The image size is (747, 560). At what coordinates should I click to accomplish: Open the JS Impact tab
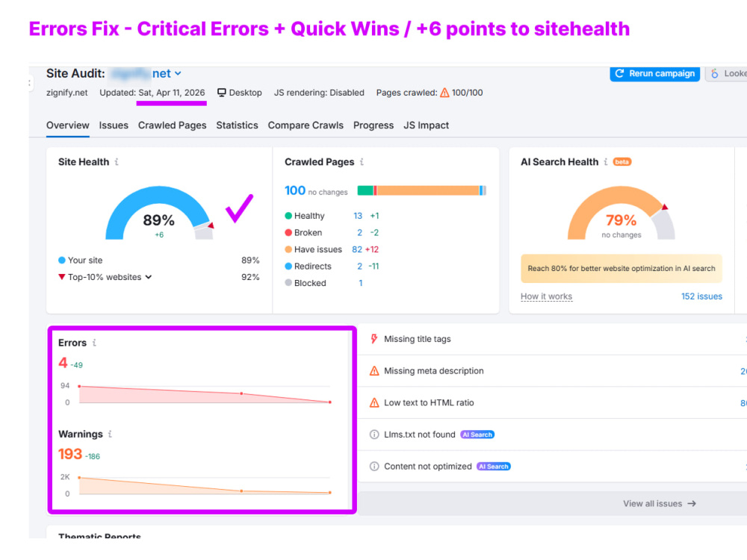[426, 125]
